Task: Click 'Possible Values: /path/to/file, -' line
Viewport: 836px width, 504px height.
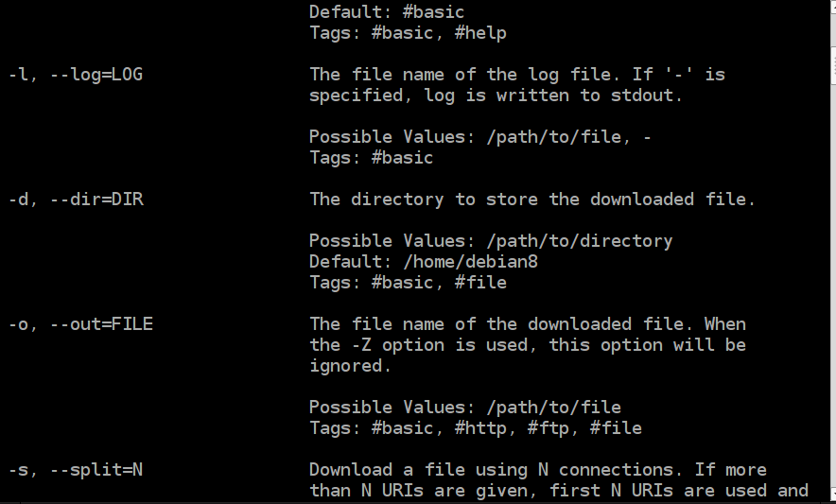Action: (x=479, y=137)
